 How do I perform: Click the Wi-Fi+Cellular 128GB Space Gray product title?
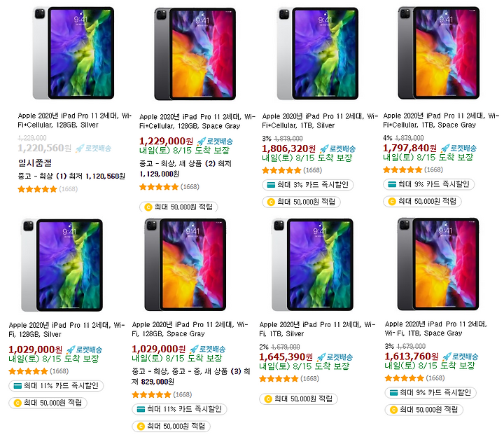pyautogui.click(x=197, y=121)
